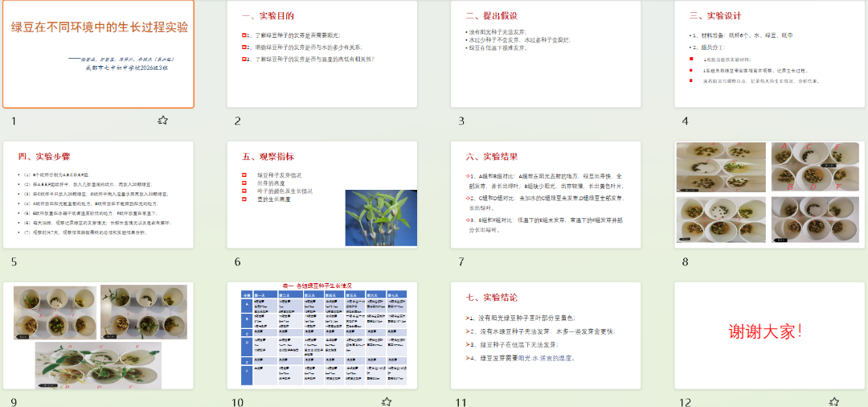Click the number label 4 beneath 实验设计 slide
The height and width of the screenshot is (407, 868).
[685, 121]
